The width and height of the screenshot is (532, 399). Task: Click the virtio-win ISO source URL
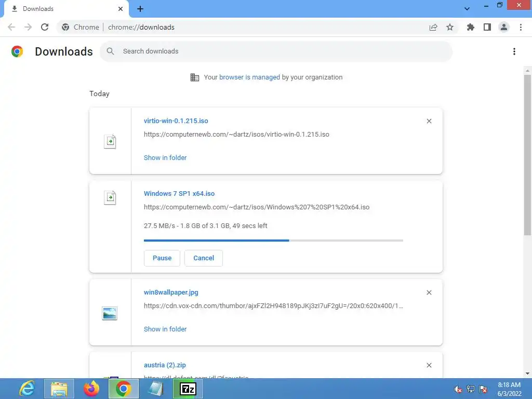tap(236, 135)
